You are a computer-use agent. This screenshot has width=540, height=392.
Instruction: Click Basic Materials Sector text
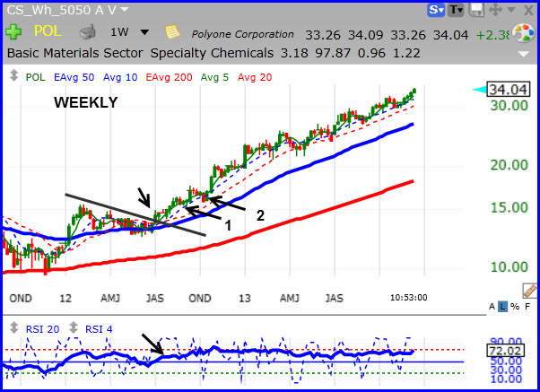click(74, 53)
